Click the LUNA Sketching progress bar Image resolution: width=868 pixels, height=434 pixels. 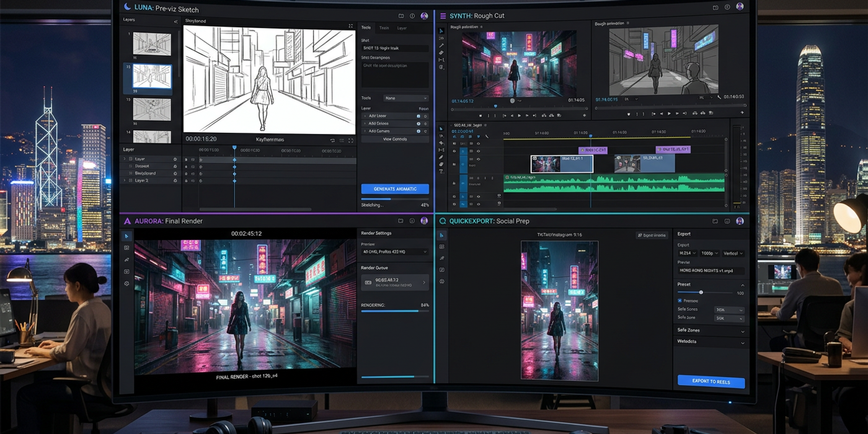point(395,199)
